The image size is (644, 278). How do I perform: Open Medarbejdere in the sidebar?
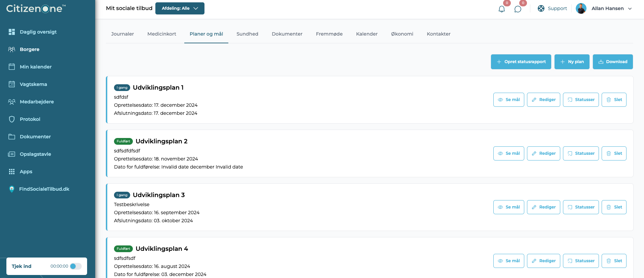(37, 102)
